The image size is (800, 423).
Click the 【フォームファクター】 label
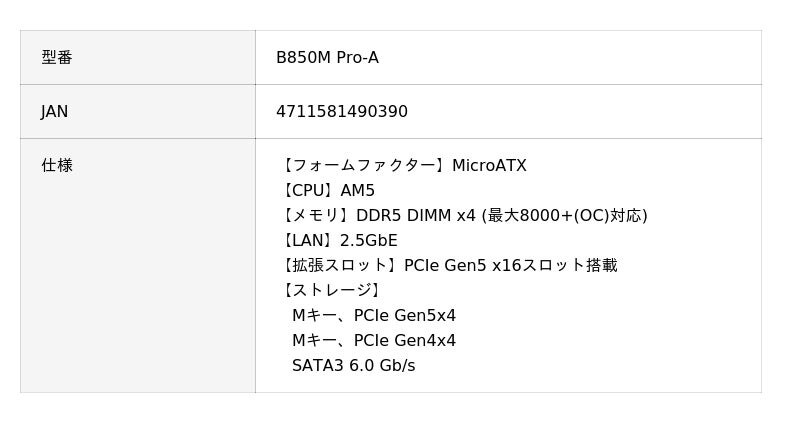(x=364, y=166)
